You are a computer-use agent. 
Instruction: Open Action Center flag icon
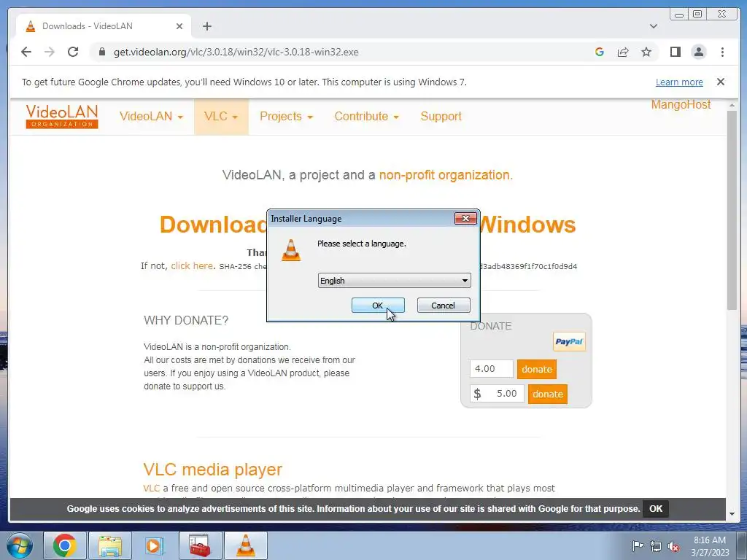(638, 545)
